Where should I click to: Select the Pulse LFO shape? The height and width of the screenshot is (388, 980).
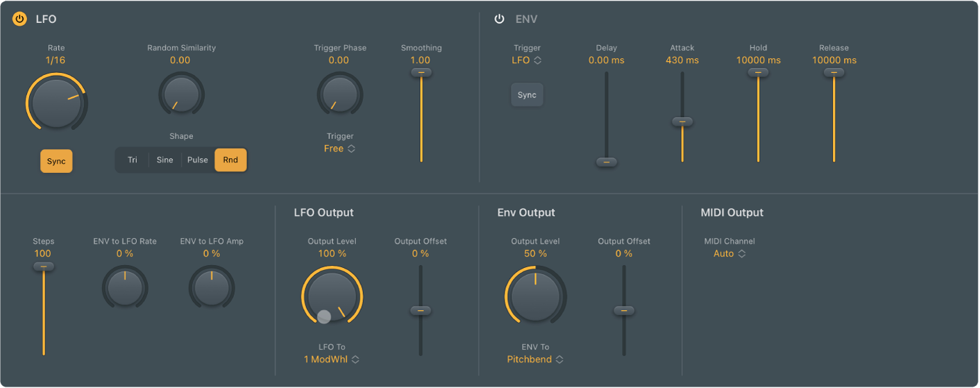point(198,160)
